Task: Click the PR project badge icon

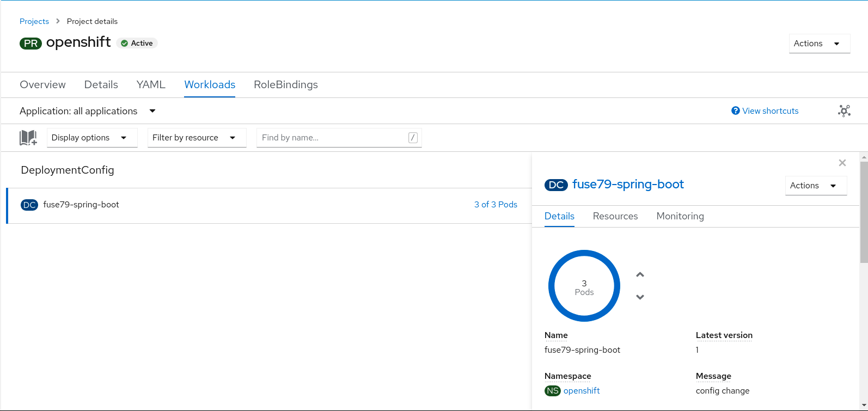Action: [x=30, y=44]
